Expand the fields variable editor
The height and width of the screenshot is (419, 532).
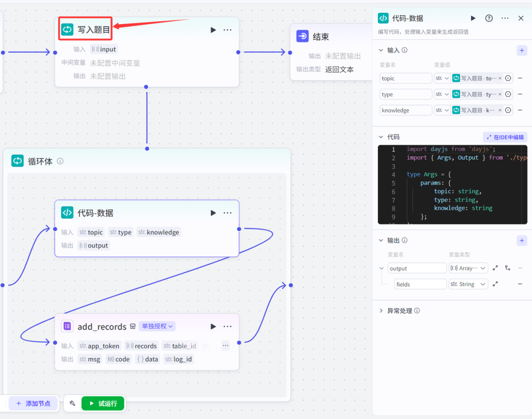pyautogui.click(x=495, y=284)
